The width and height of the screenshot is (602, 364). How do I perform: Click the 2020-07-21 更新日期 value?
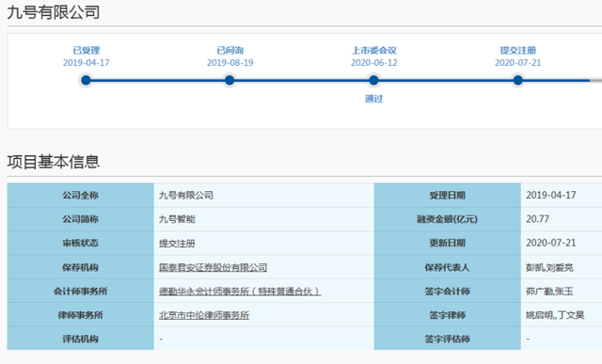[551, 243]
